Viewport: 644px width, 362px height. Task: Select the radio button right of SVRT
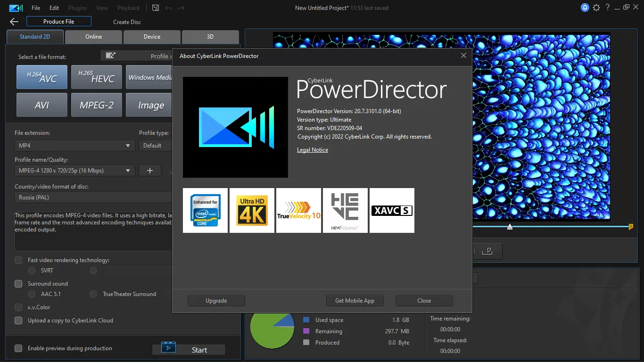coord(93,271)
